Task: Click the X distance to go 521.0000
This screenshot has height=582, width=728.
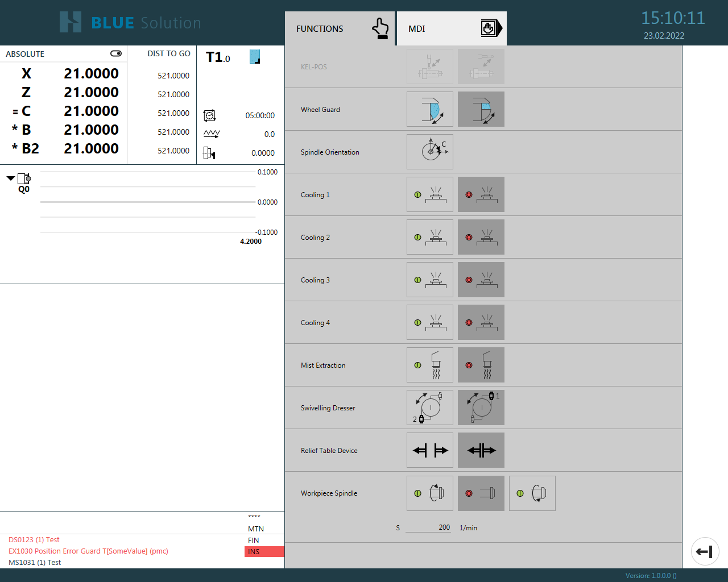Action: pyautogui.click(x=173, y=76)
